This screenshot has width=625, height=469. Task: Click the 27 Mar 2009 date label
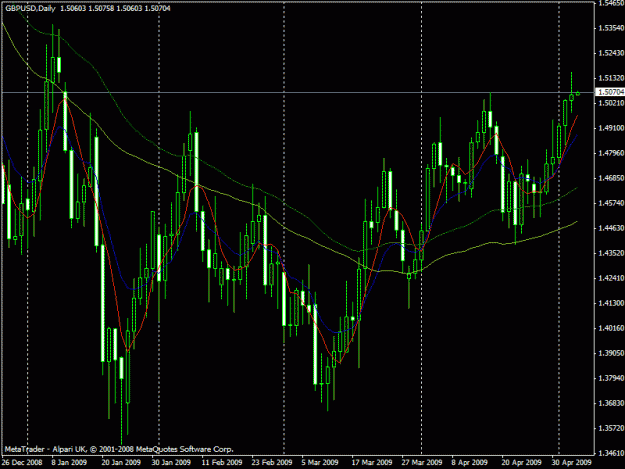422,462
